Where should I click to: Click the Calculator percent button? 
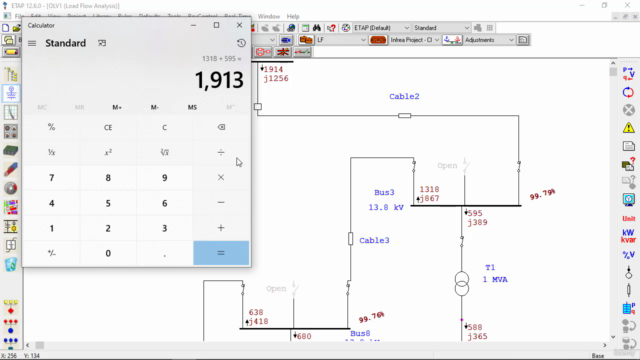click(x=51, y=127)
